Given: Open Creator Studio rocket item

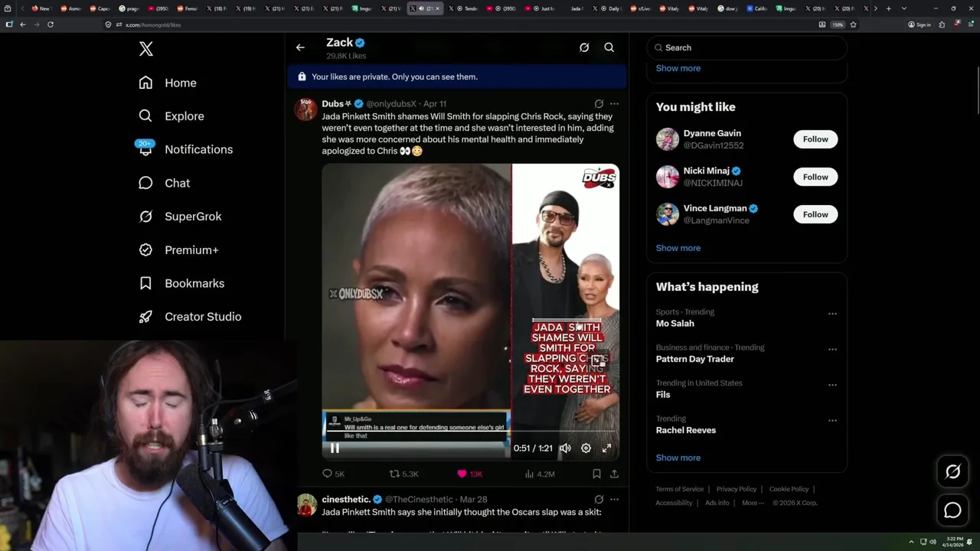Looking at the screenshot, I should tap(190, 317).
